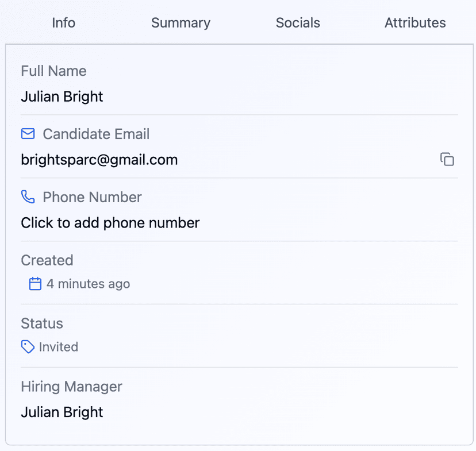Click the Created field label
This screenshot has width=476, height=451.
point(47,260)
